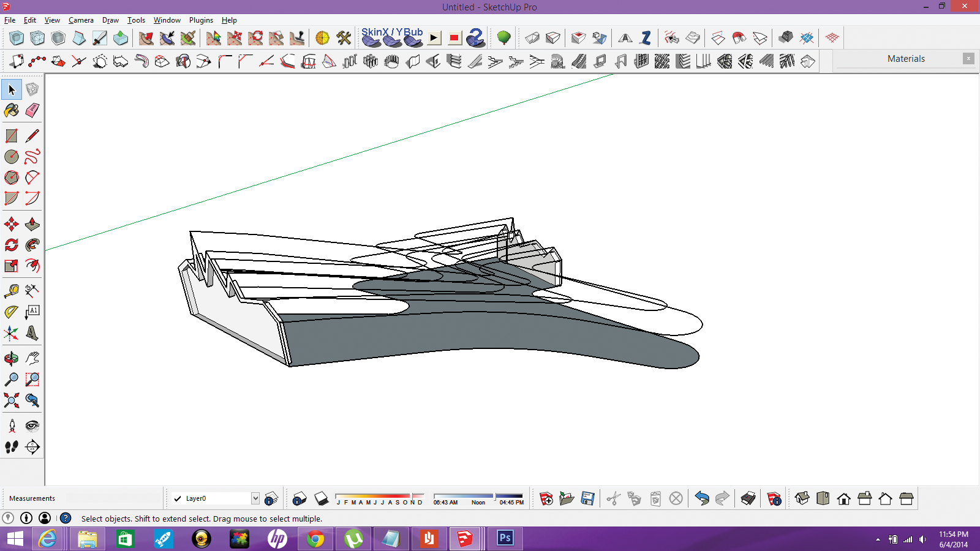Expand the Layer0 dropdown arrow
This screenshot has width=980, height=551.
coord(255,498)
